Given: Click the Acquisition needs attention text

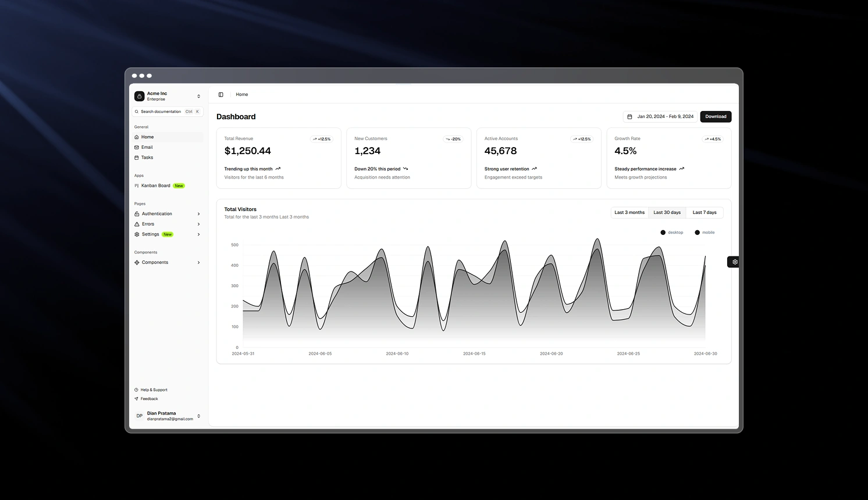Looking at the screenshot, I should point(382,177).
